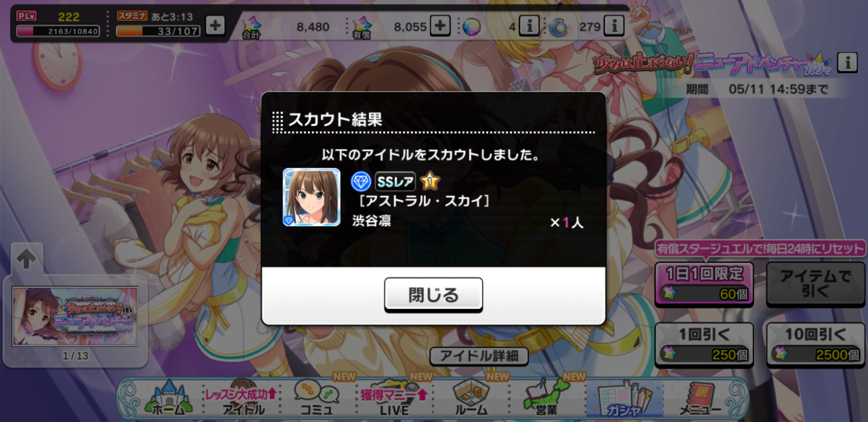
Task: Close the scout result dialog with 閉じる
Action: tap(433, 294)
